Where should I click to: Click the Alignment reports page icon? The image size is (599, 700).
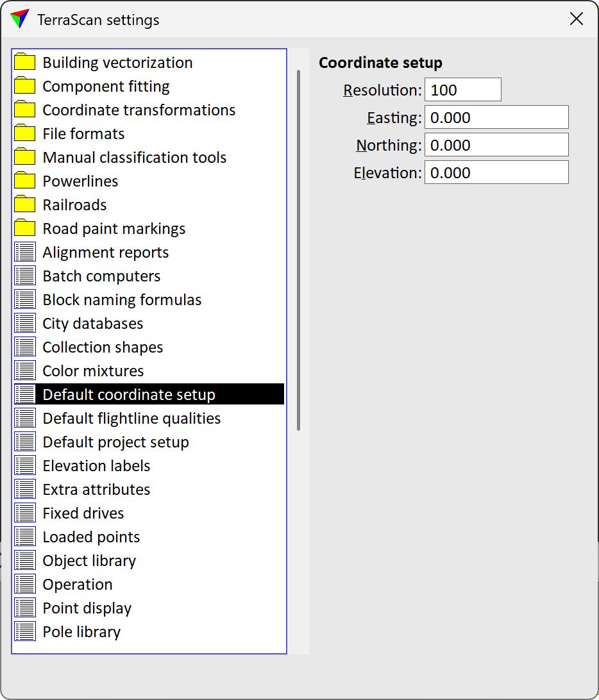pyautogui.click(x=25, y=252)
